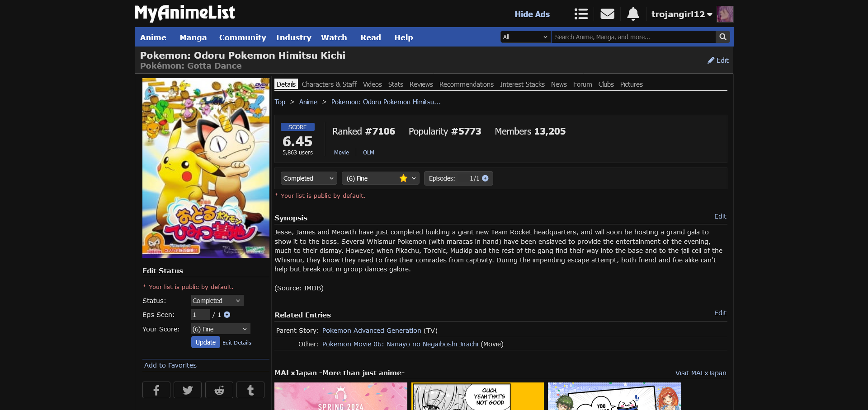Share on Twitter icon
Image resolution: width=868 pixels, height=410 pixels.
point(188,390)
